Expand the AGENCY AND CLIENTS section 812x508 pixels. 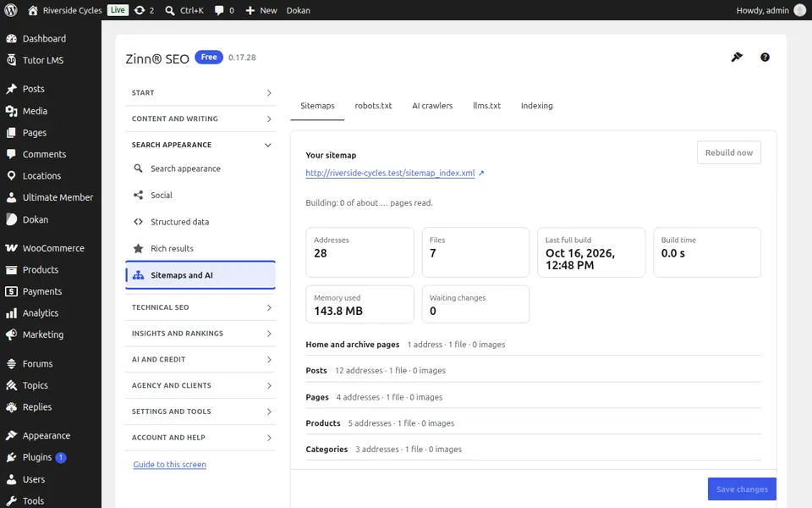pos(200,385)
